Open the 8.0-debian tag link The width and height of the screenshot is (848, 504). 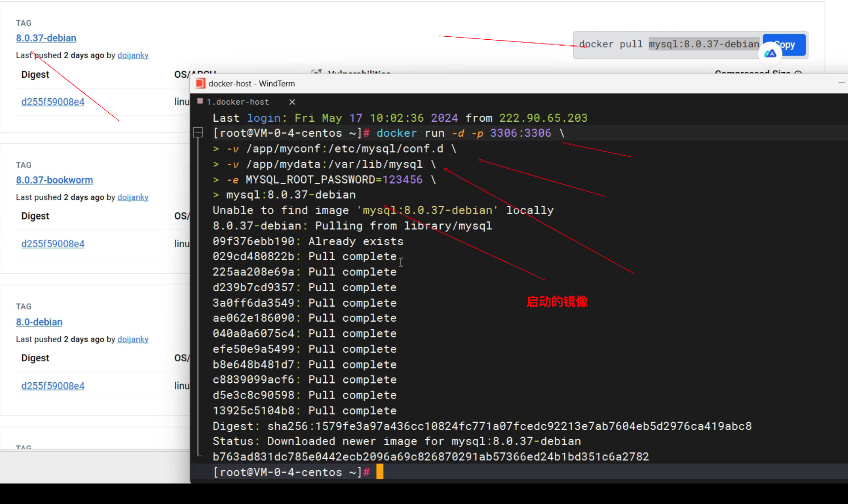point(39,322)
